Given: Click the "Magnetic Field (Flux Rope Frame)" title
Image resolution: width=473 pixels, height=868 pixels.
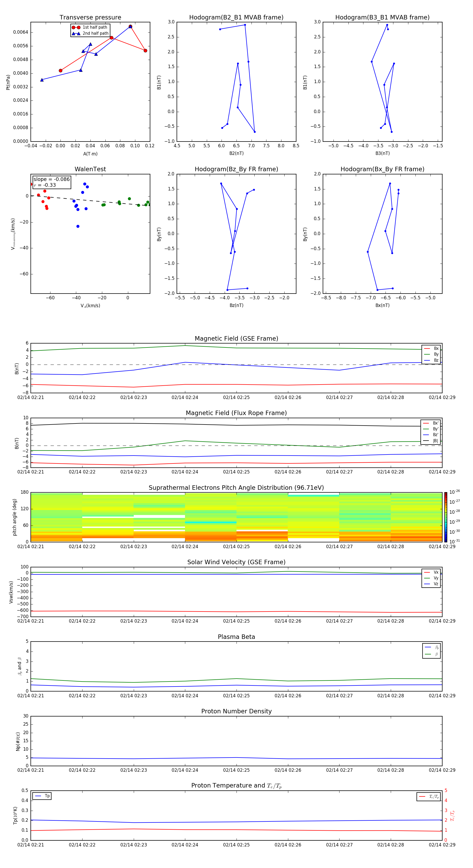Looking at the screenshot, I should click(236, 413).
